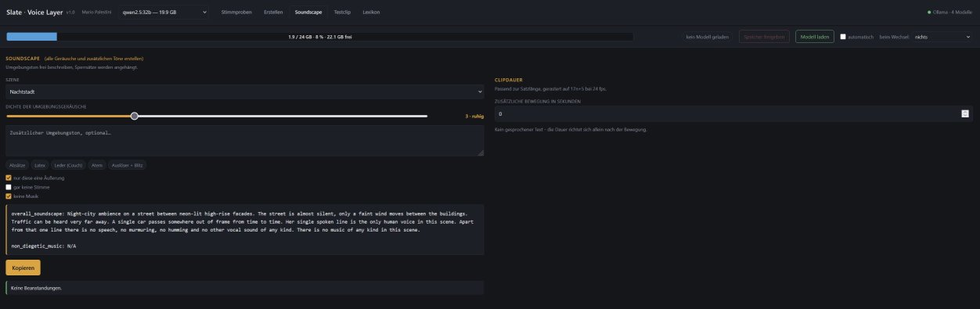
Task: Click the 'kein Modell geladen' status label
Action: 708,37
